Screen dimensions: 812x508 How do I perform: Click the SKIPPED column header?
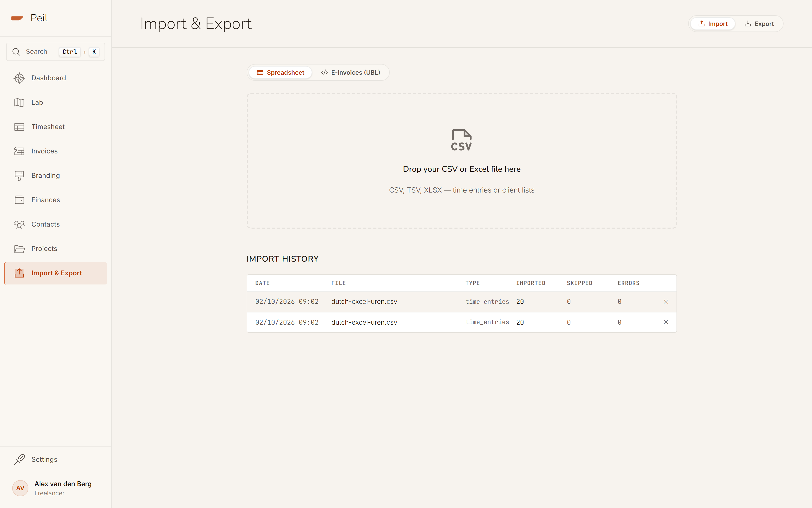pos(580,283)
